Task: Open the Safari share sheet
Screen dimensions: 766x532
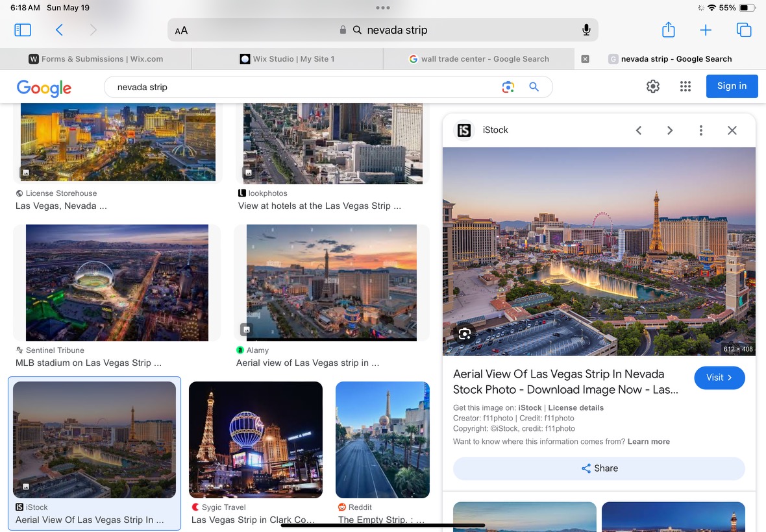Action: click(668, 29)
